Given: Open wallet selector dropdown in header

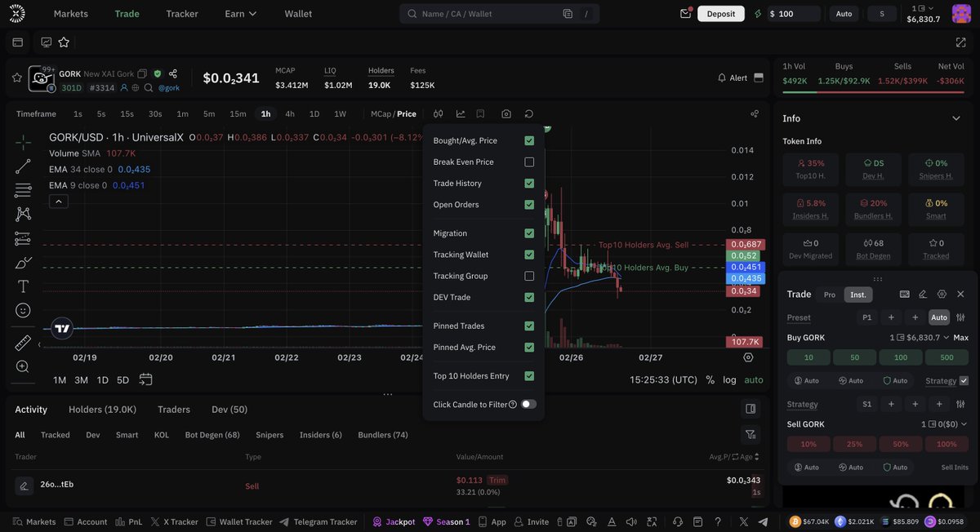Looking at the screenshot, I should click(924, 13).
